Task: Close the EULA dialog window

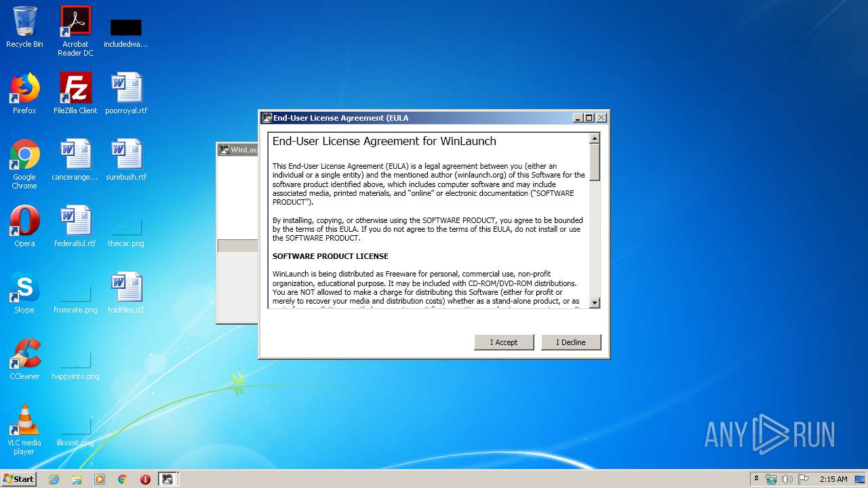Action: pyautogui.click(x=601, y=118)
